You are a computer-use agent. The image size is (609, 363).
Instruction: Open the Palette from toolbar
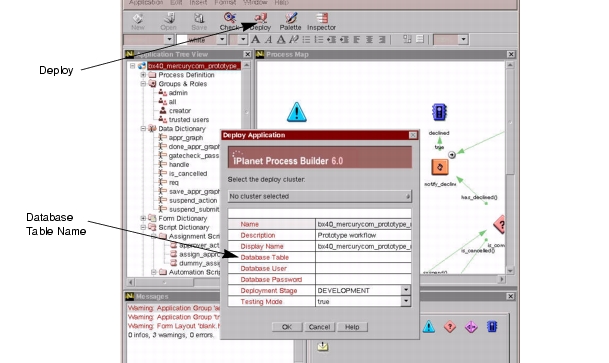[x=291, y=22]
